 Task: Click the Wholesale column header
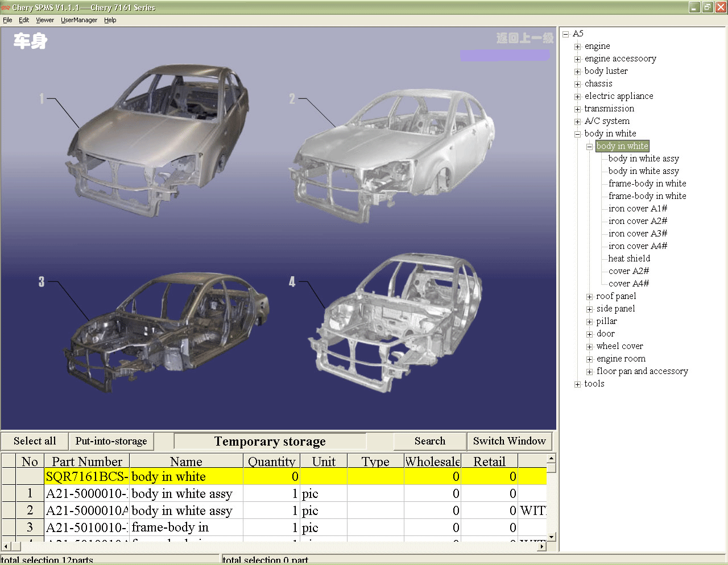pos(433,462)
